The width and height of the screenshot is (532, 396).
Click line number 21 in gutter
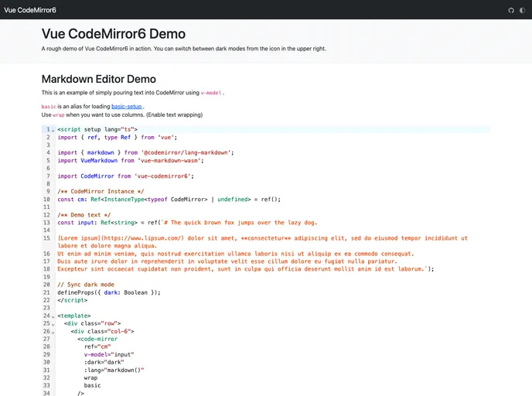coord(46,292)
